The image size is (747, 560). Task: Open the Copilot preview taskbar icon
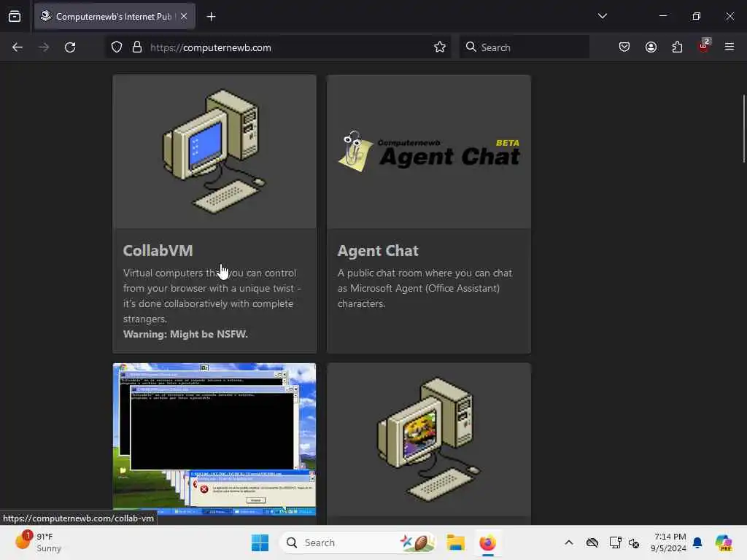[723, 542]
